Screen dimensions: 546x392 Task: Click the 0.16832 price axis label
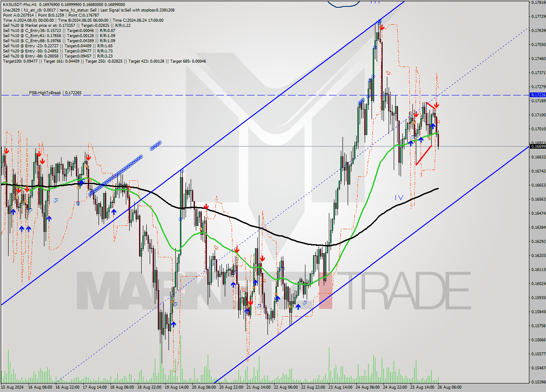[539, 157]
